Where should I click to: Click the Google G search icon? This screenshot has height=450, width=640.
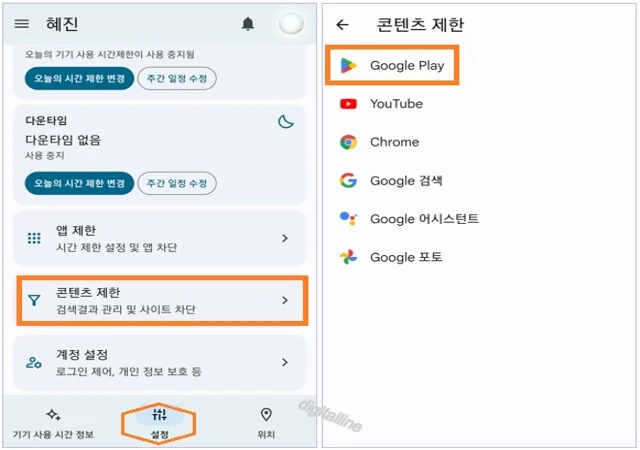[x=348, y=180]
